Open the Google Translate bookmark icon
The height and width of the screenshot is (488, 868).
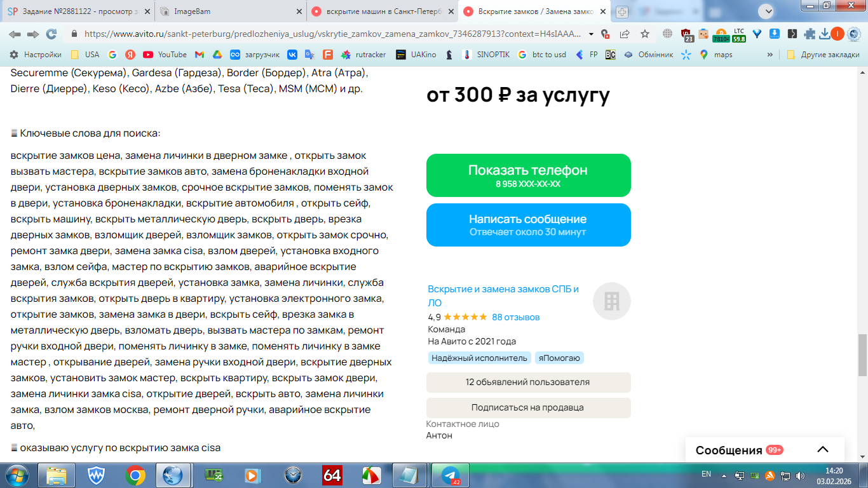(310, 55)
